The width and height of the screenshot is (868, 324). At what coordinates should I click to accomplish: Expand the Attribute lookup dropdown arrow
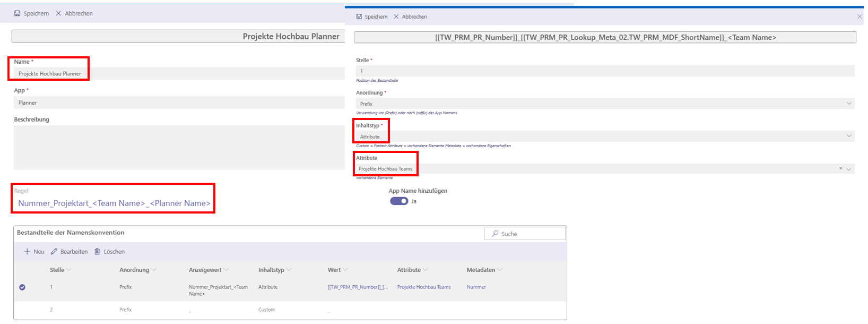(849, 169)
